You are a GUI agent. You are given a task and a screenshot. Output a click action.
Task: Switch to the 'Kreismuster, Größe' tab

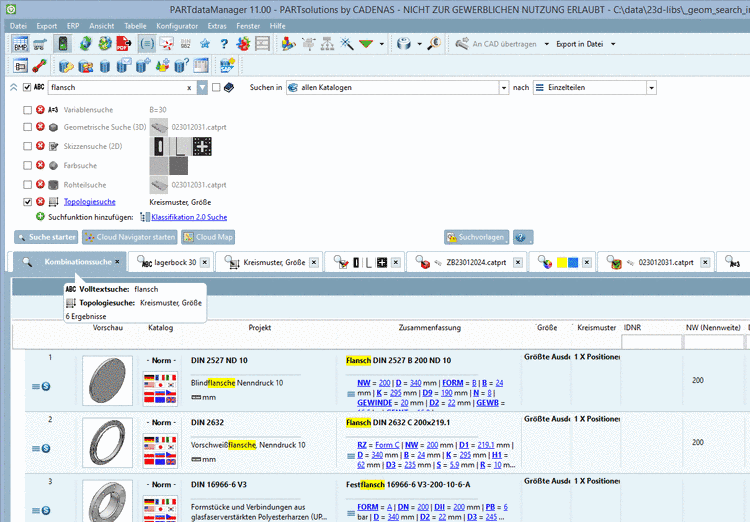pyautogui.click(x=271, y=262)
